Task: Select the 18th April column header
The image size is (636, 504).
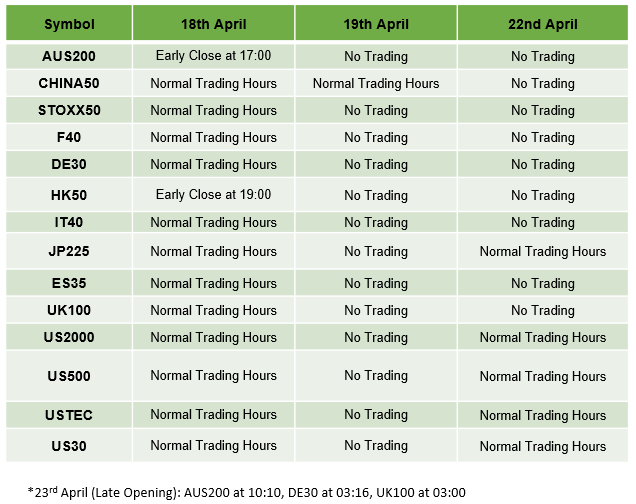Action: point(213,24)
